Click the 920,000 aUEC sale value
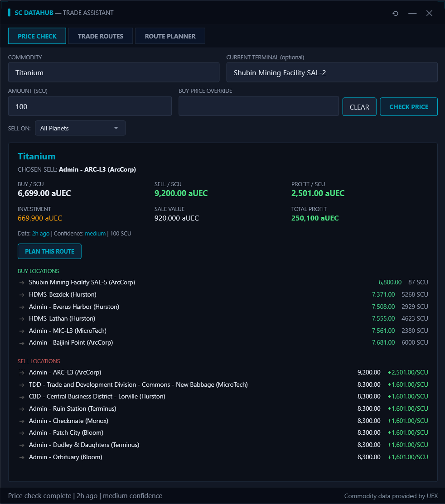Image resolution: width=445 pixels, height=504 pixels. click(177, 218)
